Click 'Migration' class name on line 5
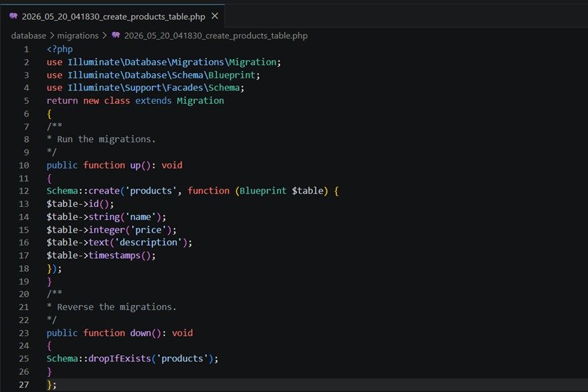Viewport: 588px width, 392px height. click(x=201, y=100)
